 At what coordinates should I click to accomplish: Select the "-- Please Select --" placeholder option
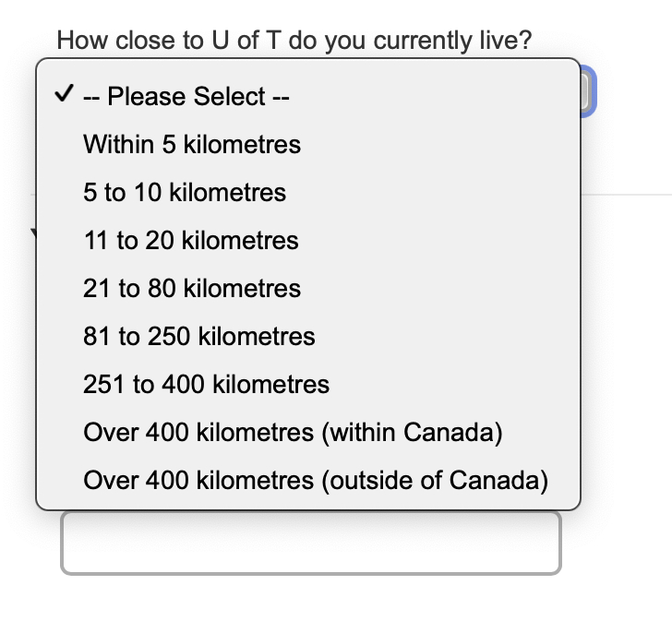click(x=186, y=97)
